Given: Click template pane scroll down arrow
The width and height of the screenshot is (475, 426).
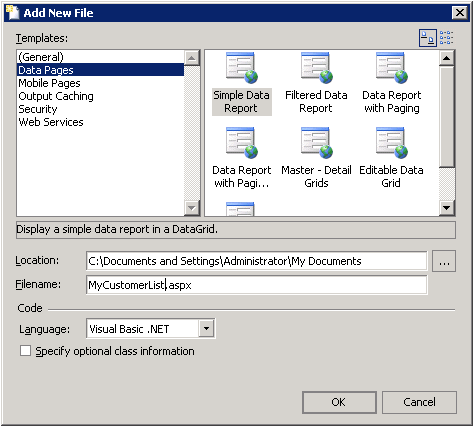Looking at the screenshot, I should (447, 208).
